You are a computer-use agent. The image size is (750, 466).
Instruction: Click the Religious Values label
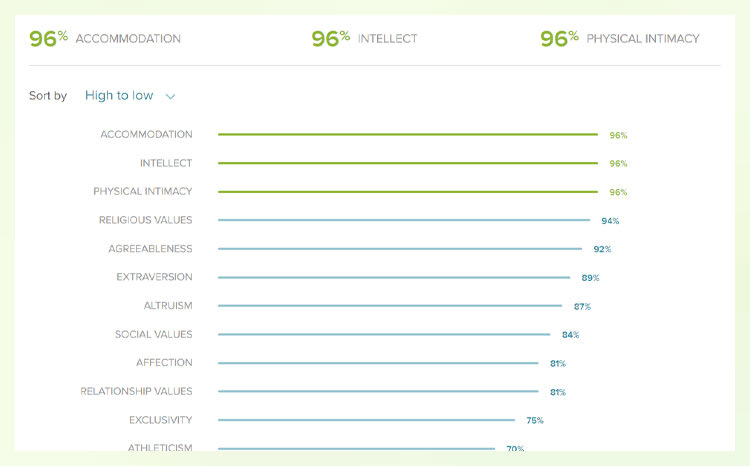(x=145, y=220)
